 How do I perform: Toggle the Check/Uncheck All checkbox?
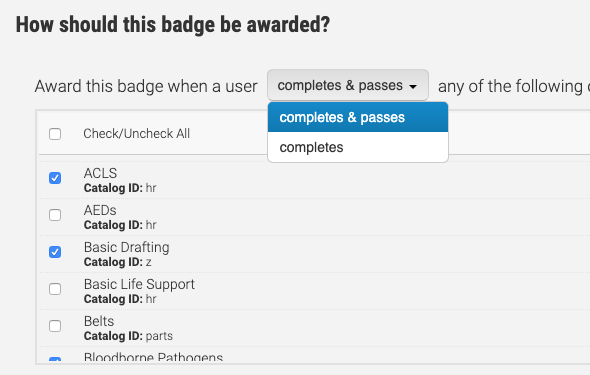pos(55,134)
